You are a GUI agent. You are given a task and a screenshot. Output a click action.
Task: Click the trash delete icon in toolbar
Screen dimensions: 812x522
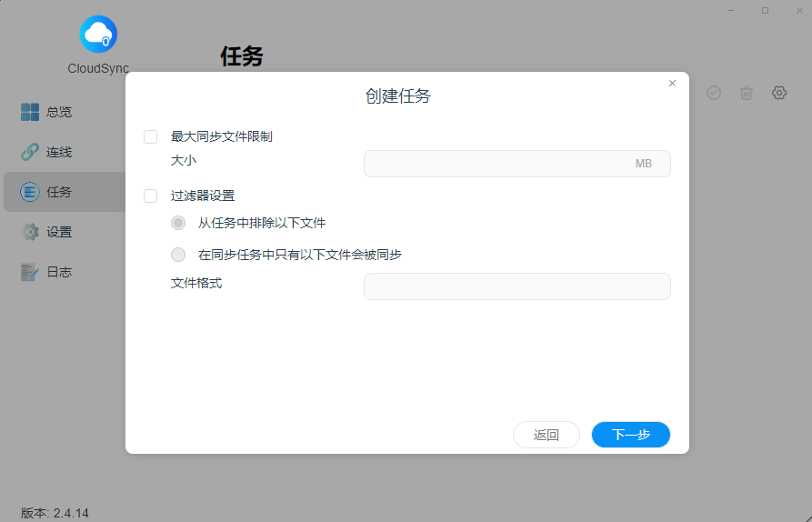(747, 93)
